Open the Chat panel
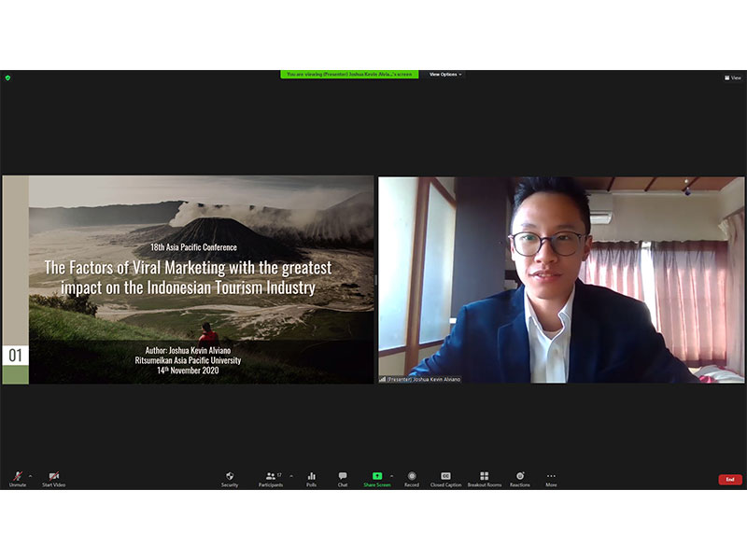The height and width of the screenshot is (560, 747). click(343, 478)
